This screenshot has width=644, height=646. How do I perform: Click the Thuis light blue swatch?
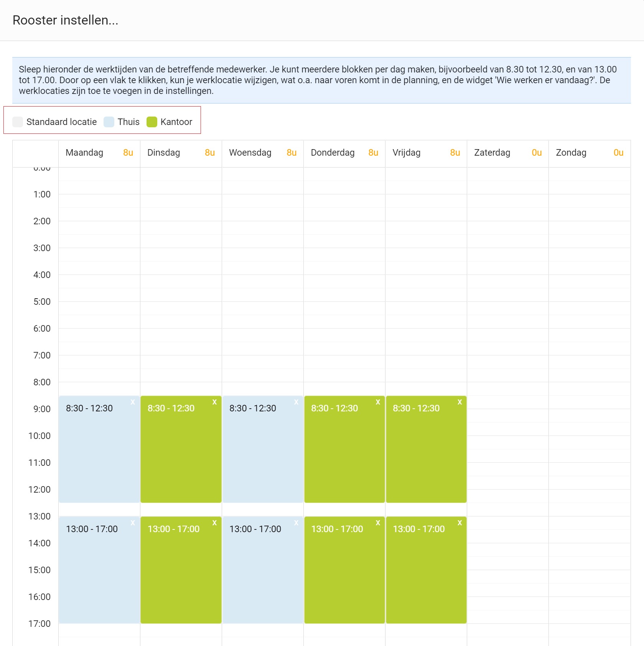click(109, 122)
